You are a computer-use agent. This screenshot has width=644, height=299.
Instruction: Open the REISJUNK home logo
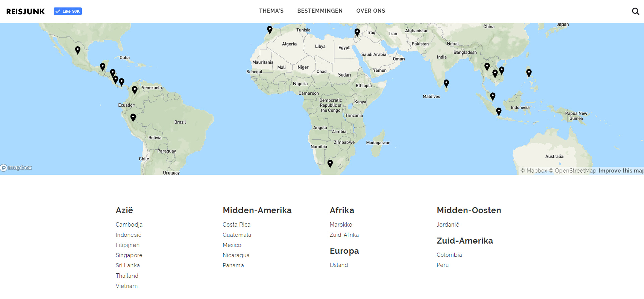25,12
